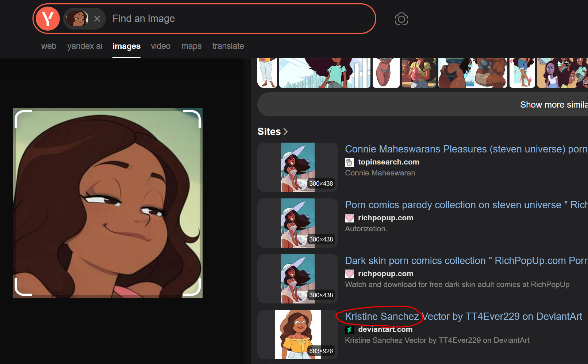The width and height of the screenshot is (588, 364).
Task: Click 'Show more similar' button
Action: click(423, 104)
